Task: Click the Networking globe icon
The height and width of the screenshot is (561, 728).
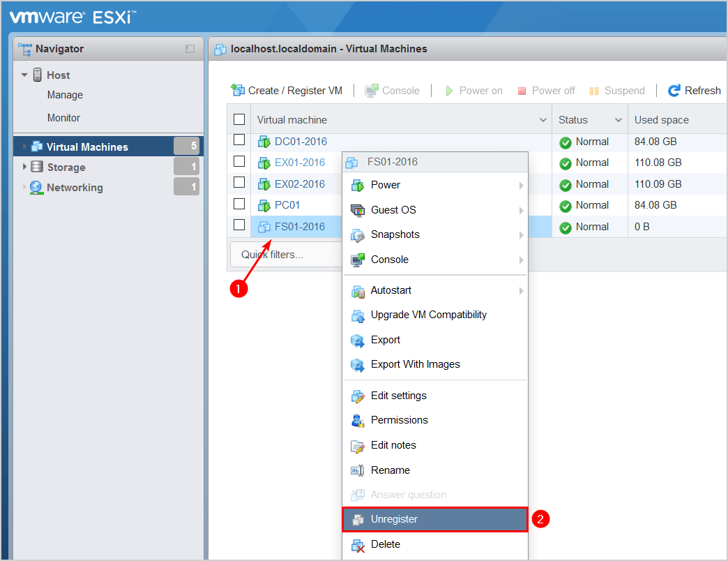Action: (36, 188)
